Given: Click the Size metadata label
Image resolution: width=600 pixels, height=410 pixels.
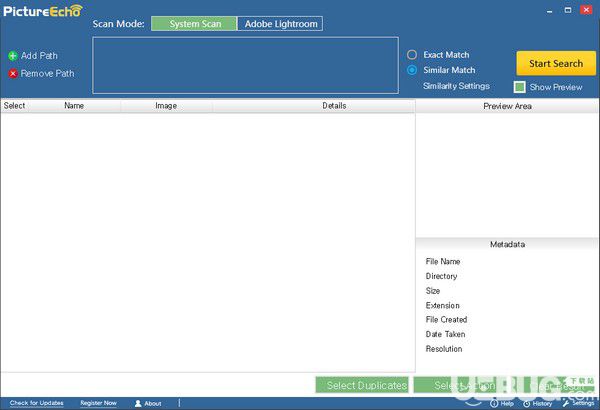Looking at the screenshot, I should tap(433, 291).
